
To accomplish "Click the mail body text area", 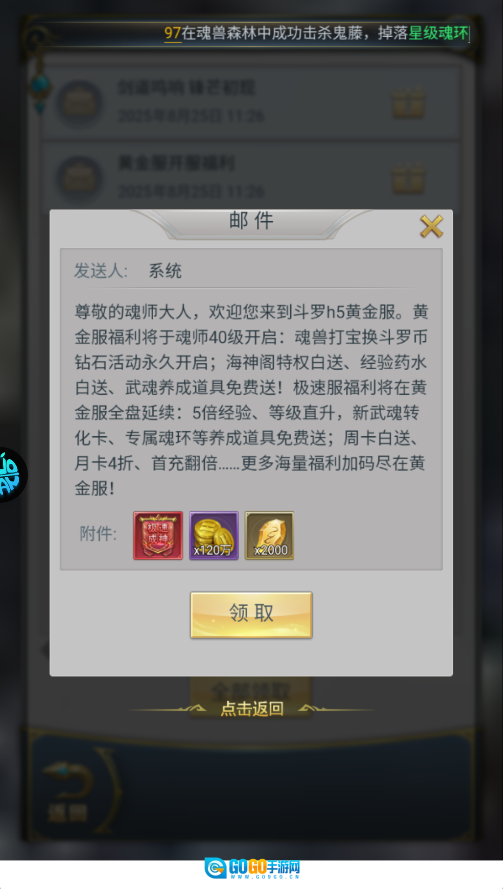I will [250, 400].
